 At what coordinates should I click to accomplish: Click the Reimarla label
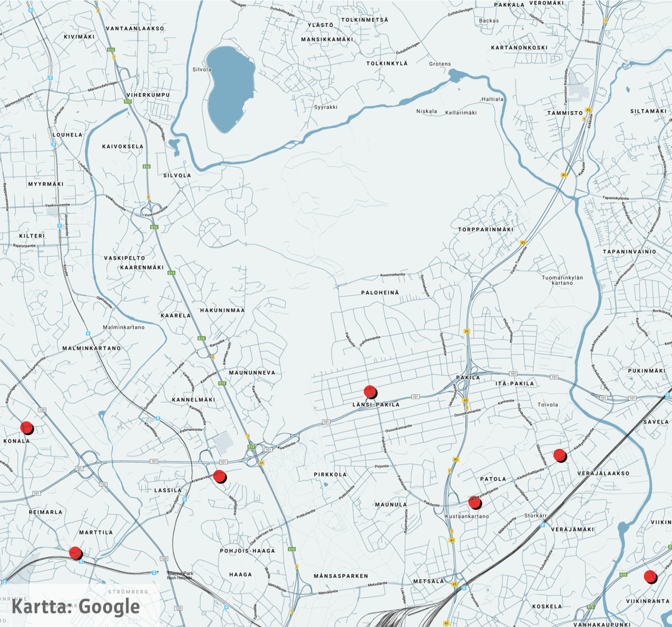45,512
